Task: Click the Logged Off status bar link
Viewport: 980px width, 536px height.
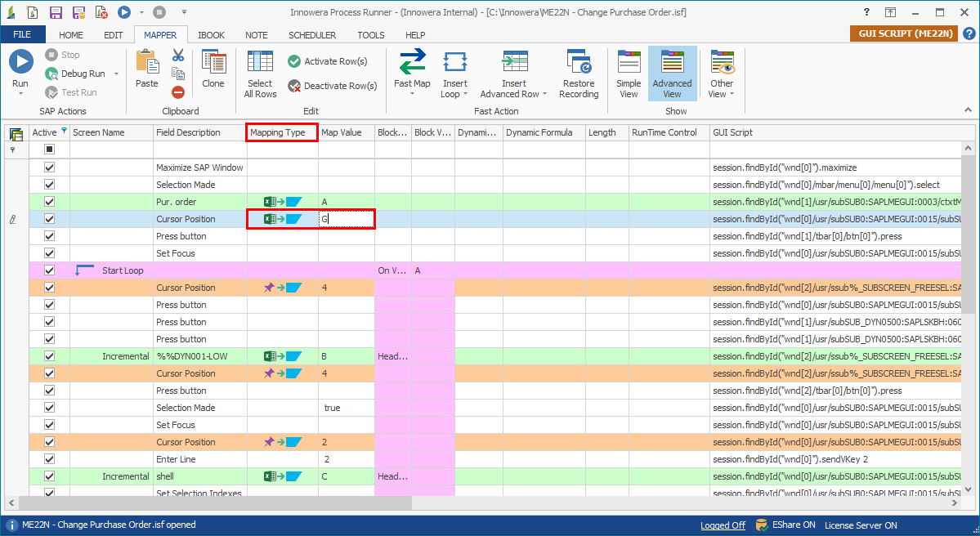Action: tap(723, 525)
